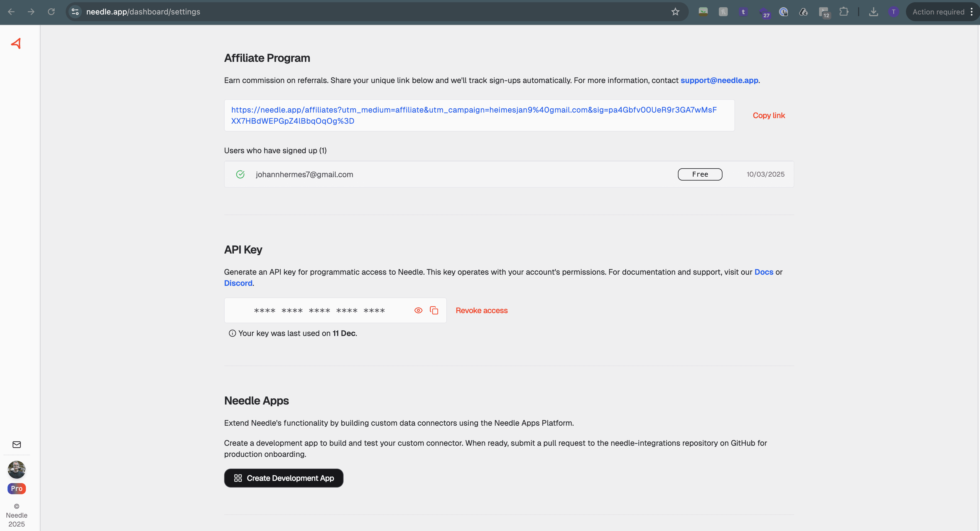Revoke access to the API key
980x531 pixels.
point(481,310)
